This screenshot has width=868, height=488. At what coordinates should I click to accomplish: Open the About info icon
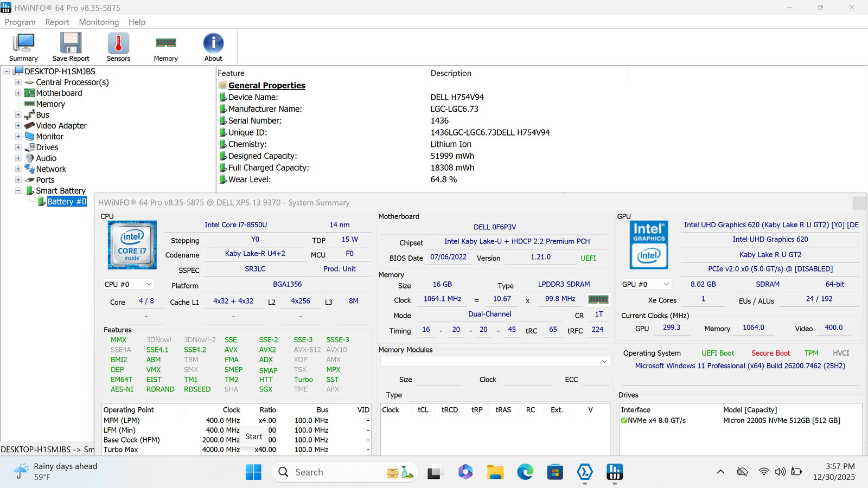(x=213, y=48)
